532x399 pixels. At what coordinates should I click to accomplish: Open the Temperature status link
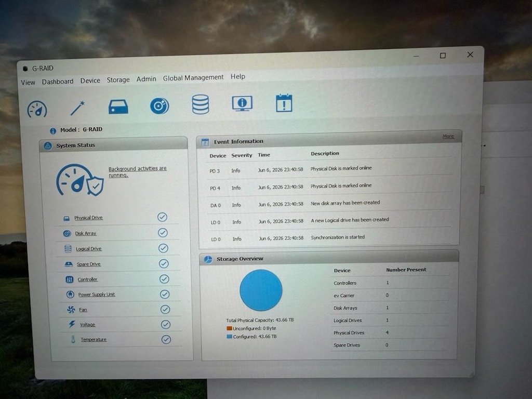(94, 339)
